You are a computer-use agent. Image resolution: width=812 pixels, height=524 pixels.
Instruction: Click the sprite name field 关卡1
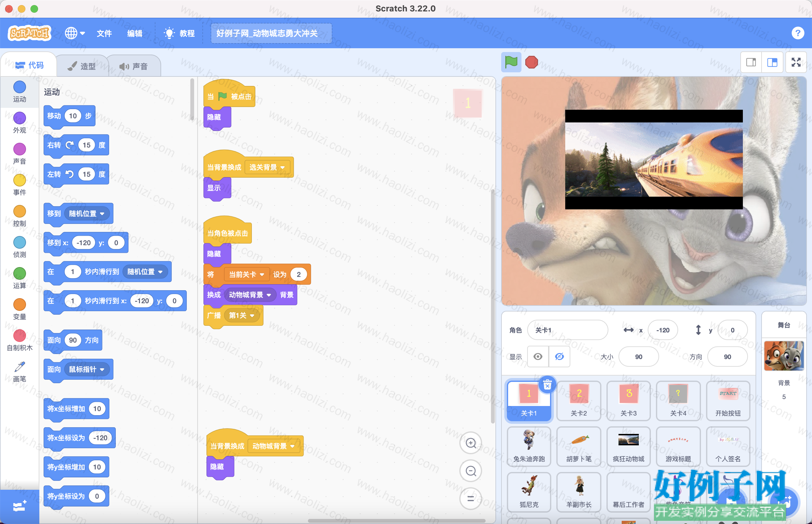567,330
